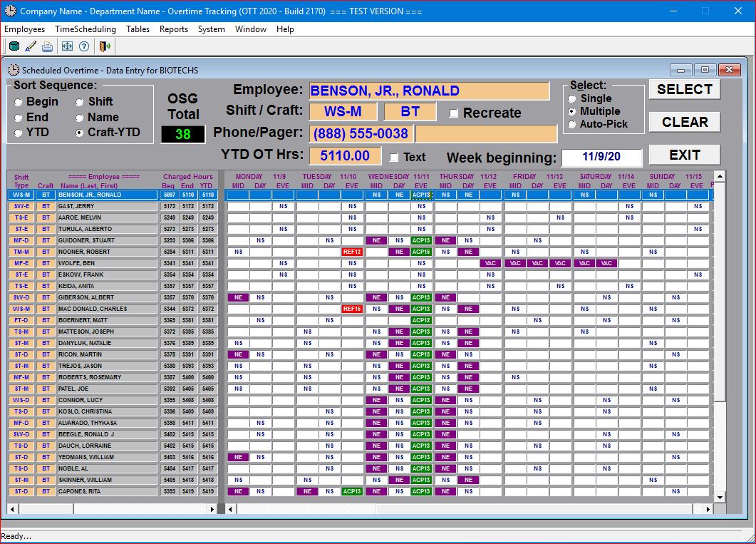Click the application clock icon in title bar
The height and width of the screenshot is (544, 756).
tap(10, 11)
